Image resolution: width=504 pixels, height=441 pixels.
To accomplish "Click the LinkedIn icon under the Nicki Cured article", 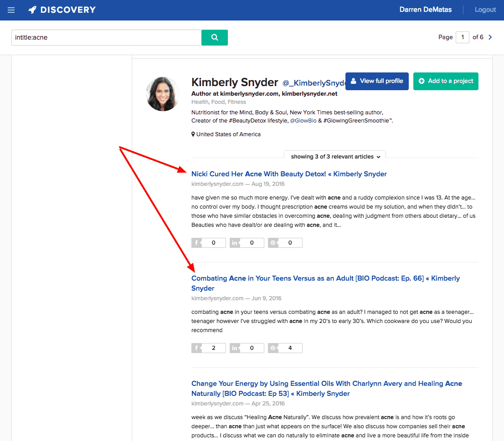I will (235, 242).
